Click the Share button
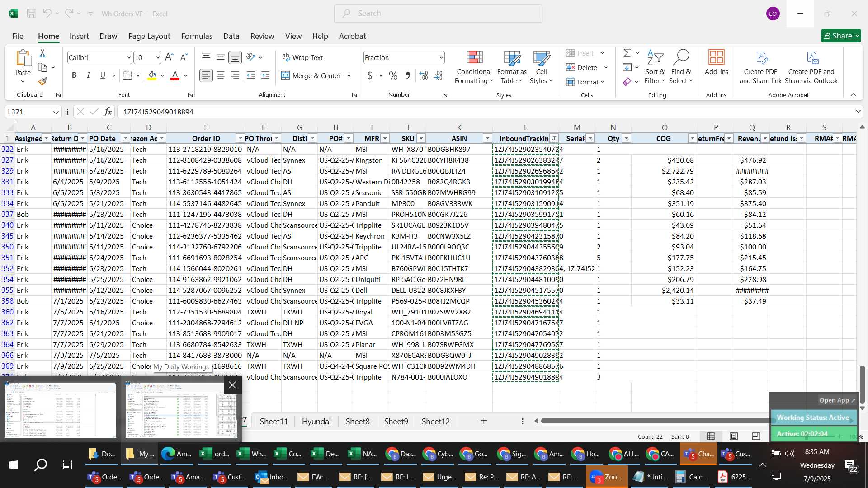The height and width of the screenshot is (488, 868). click(x=841, y=36)
